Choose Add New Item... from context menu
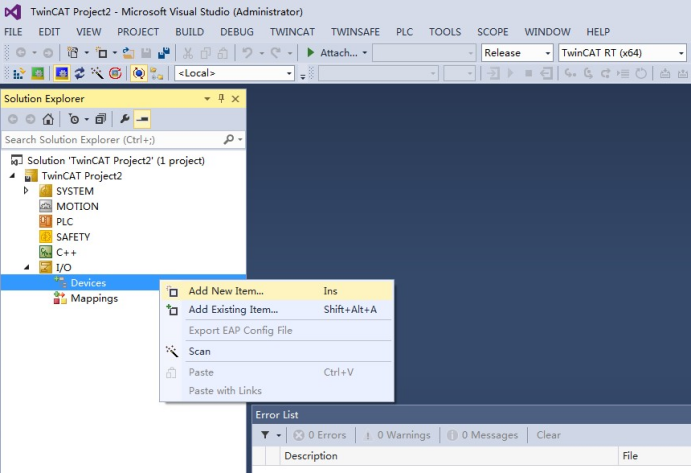Screen dimensions: 692x473 tap(277, 291)
